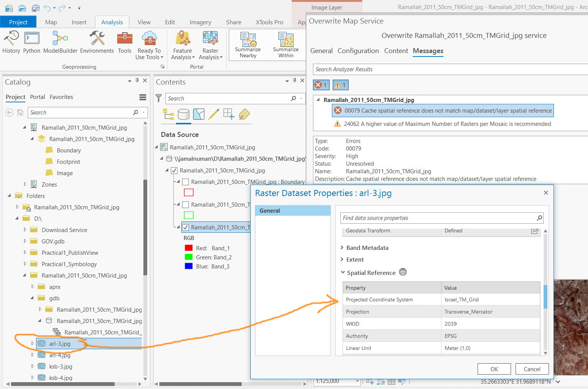This screenshot has height=389, width=588.
Task: Click OK in Raster Dataset Properties
Action: tap(494, 369)
